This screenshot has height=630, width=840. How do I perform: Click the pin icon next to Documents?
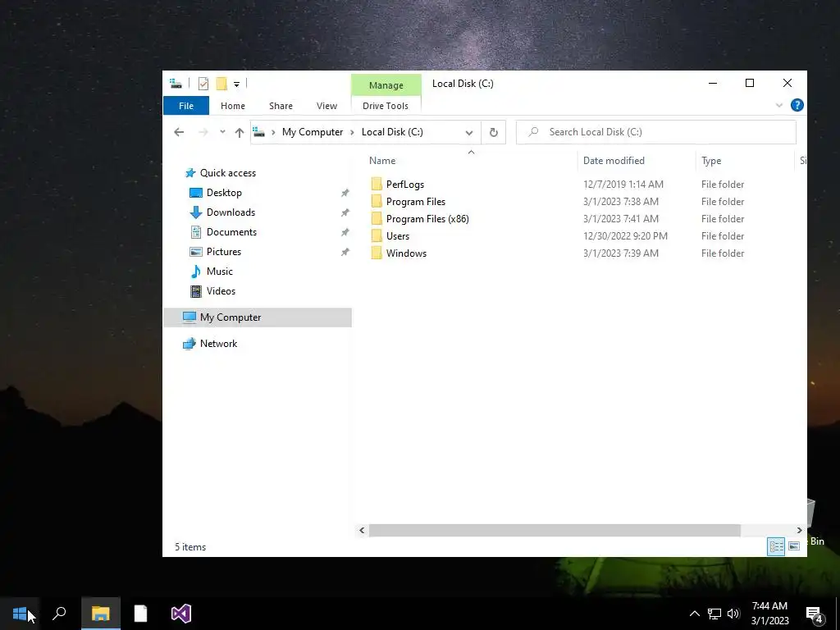click(345, 232)
